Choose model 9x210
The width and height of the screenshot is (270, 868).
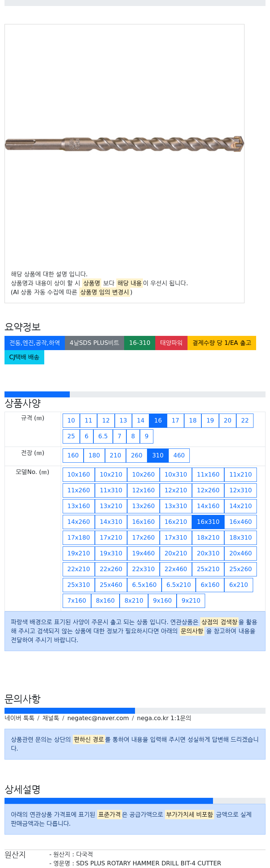click(191, 601)
